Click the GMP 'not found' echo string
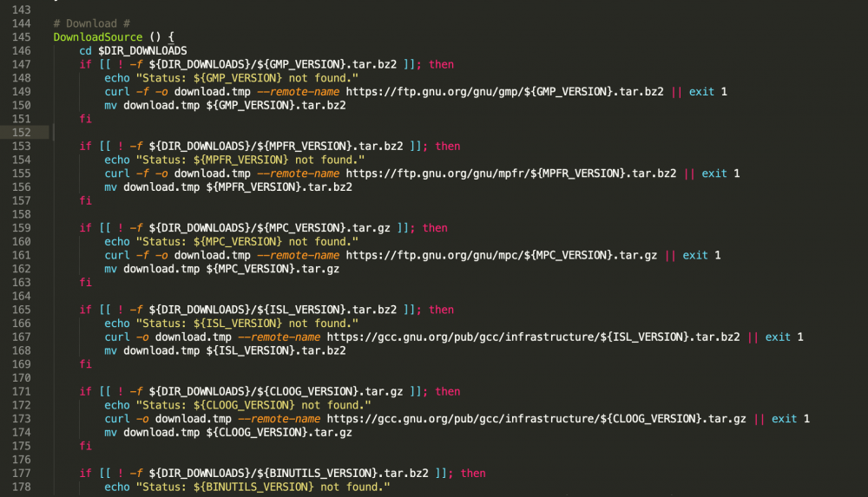 247,78
